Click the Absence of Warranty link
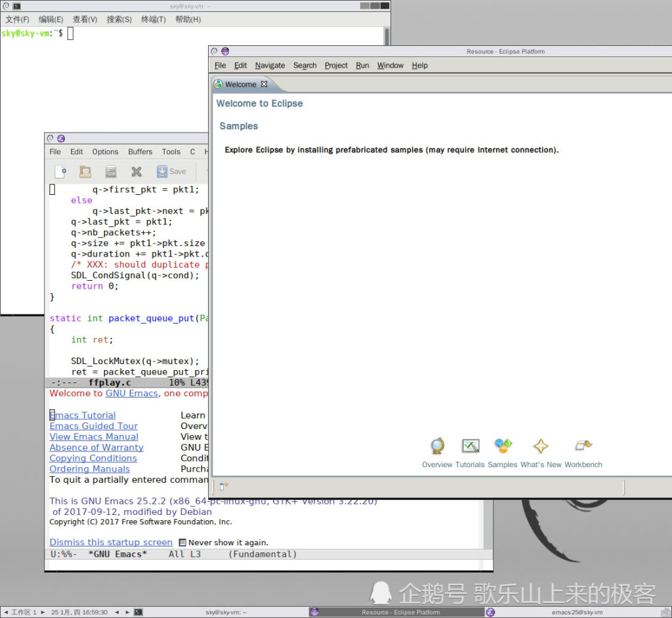Screen dimensions: 672x618 tap(96, 447)
